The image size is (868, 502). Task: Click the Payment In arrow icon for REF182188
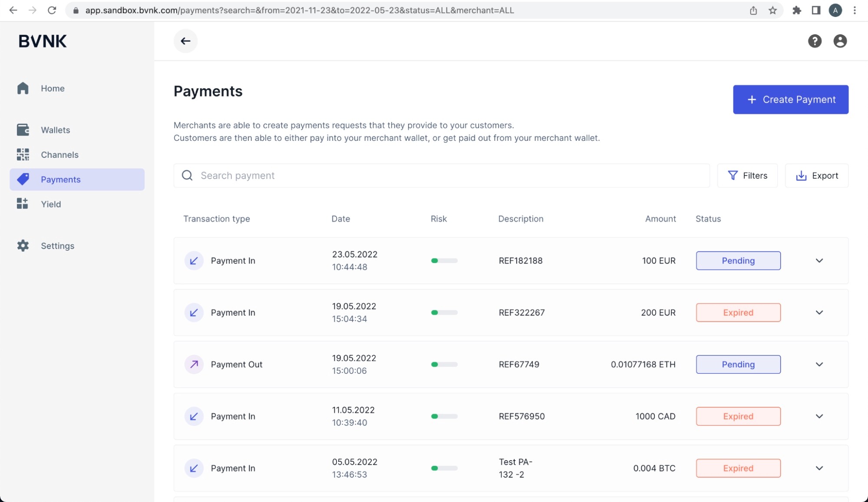pos(194,261)
